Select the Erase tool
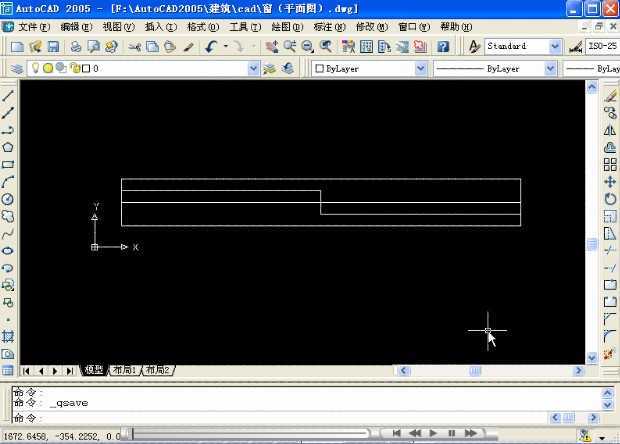 pos(610,95)
